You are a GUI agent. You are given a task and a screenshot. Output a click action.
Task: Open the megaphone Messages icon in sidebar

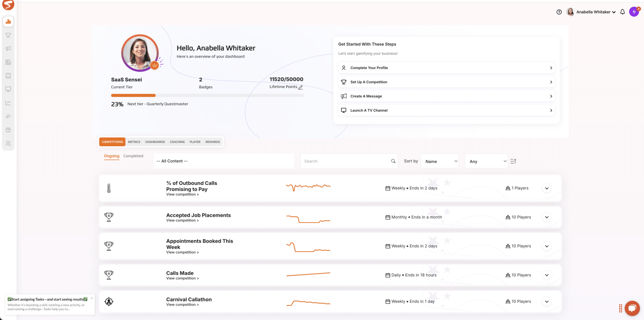(x=8, y=48)
